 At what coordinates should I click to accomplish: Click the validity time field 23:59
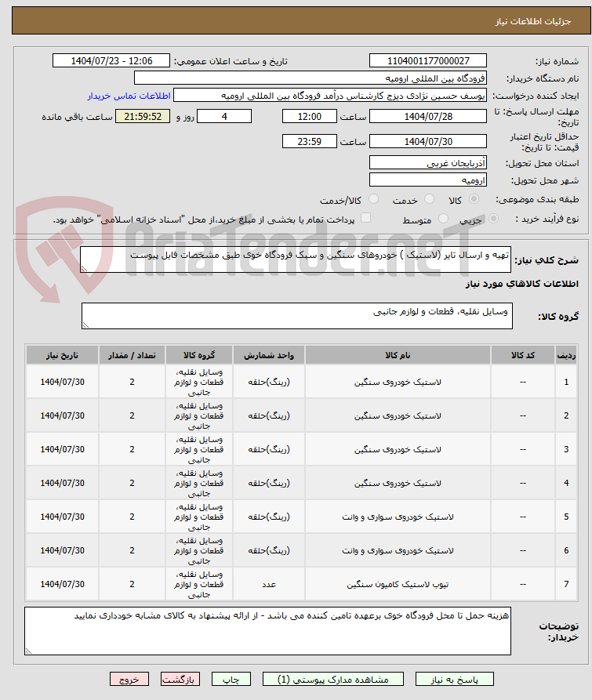pos(310,141)
